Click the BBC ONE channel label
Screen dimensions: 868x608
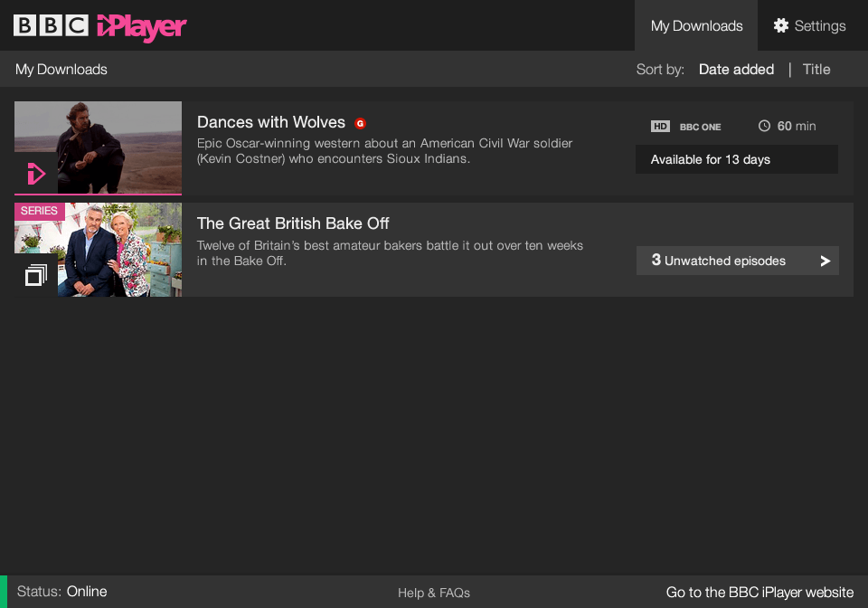[700, 127]
